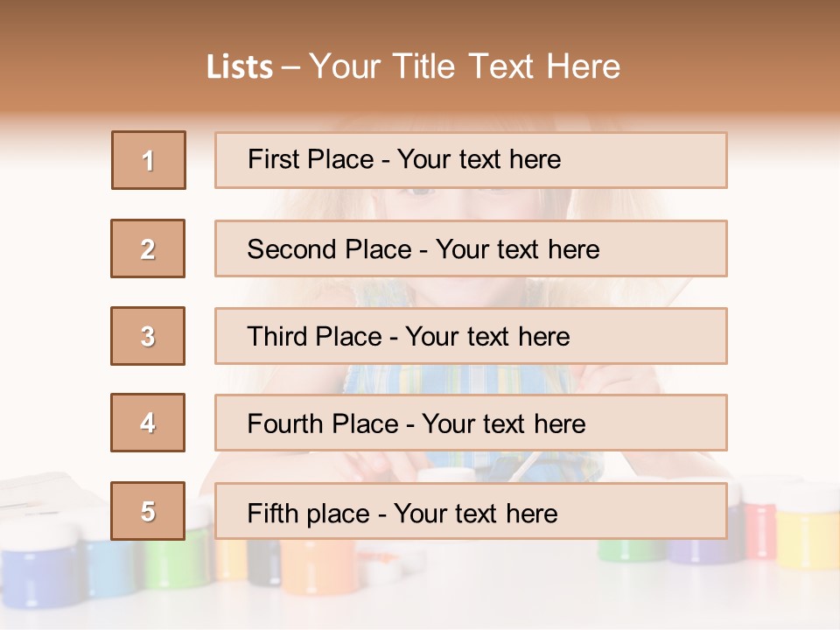
Task: Click the Fifth place text bar
Action: tap(471, 511)
